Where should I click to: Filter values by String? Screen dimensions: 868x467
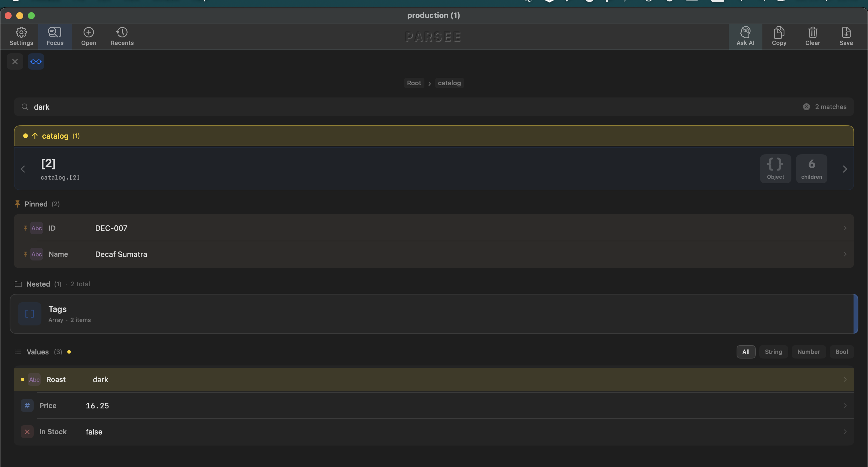[x=773, y=352]
